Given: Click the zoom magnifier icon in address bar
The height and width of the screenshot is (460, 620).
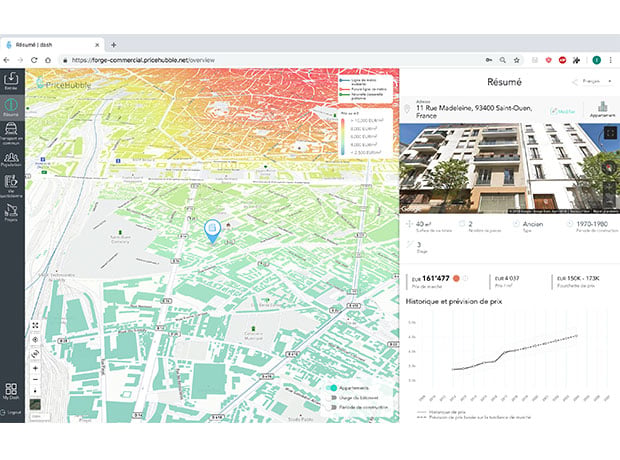Looking at the screenshot, I should pos(503,60).
